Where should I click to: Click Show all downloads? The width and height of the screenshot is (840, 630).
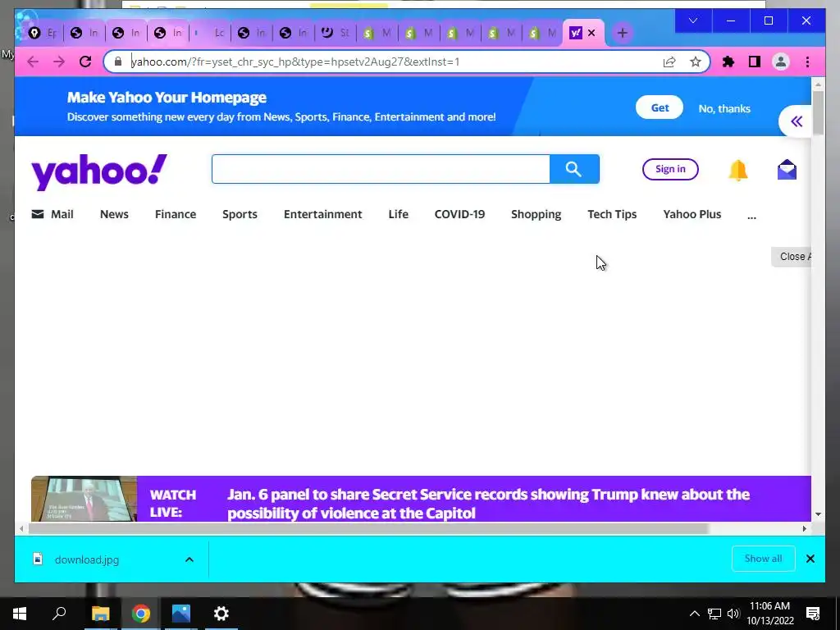pos(763,559)
